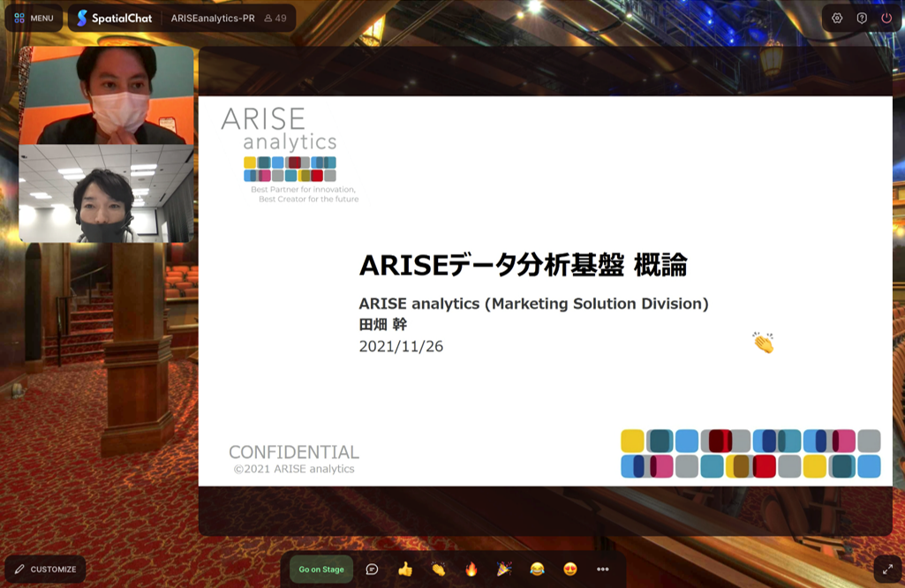This screenshot has width=905, height=588.
Task: Send the thumbs up reaction
Action: (405, 569)
